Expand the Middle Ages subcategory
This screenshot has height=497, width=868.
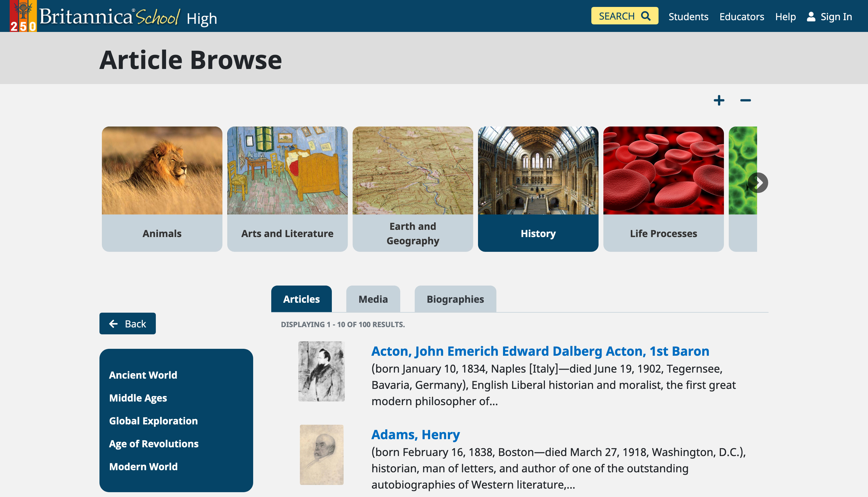pyautogui.click(x=138, y=398)
